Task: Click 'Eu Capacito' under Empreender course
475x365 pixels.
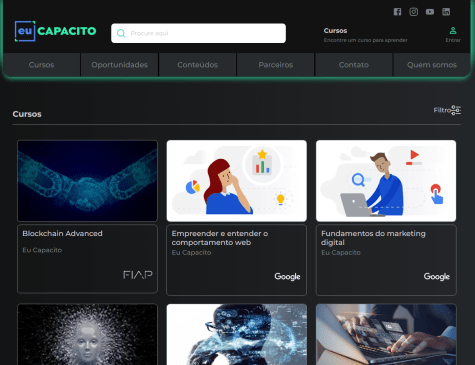Action: (191, 253)
